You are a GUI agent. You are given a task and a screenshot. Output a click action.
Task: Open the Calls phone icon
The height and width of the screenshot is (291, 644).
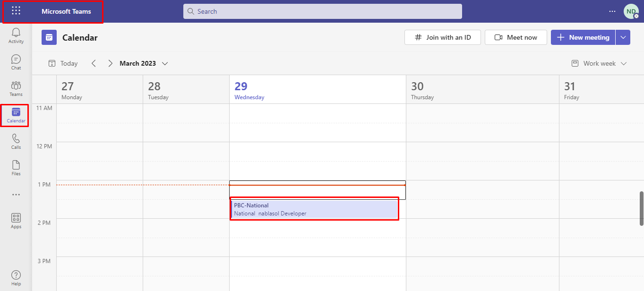point(16,141)
